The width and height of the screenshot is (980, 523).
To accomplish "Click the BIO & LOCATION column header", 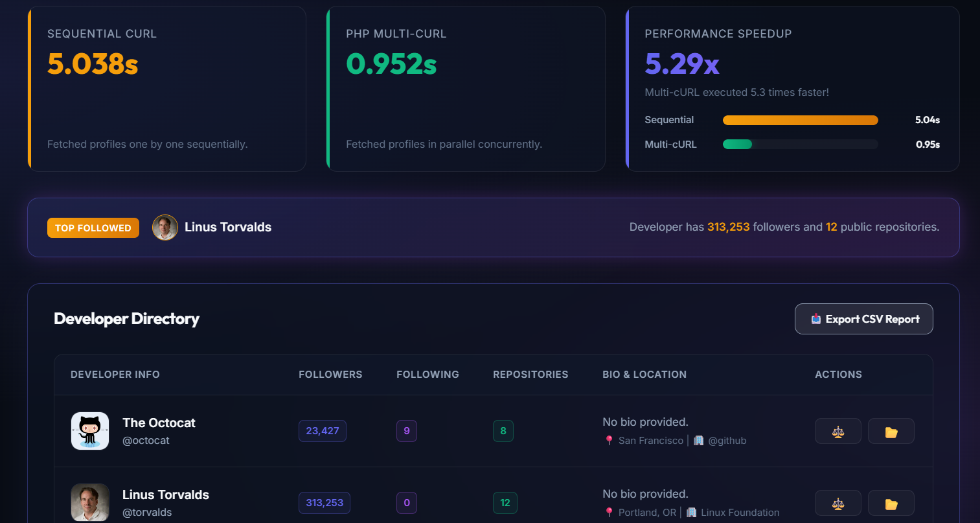I will tap(644, 375).
